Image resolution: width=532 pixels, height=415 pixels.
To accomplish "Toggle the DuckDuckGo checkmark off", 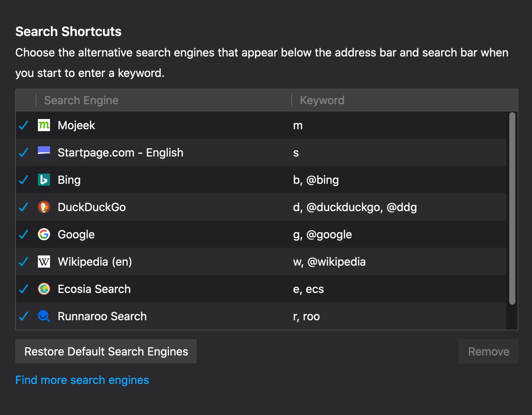I will pyautogui.click(x=23, y=207).
